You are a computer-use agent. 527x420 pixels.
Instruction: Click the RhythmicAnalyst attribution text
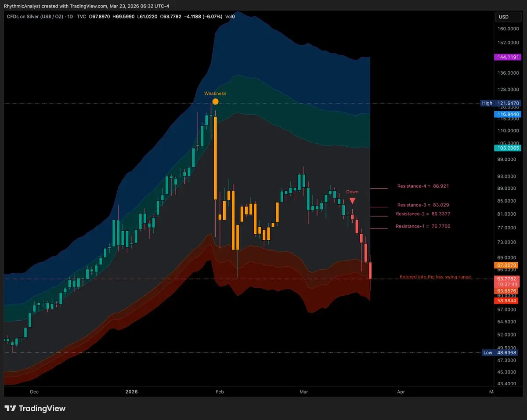point(87,6)
